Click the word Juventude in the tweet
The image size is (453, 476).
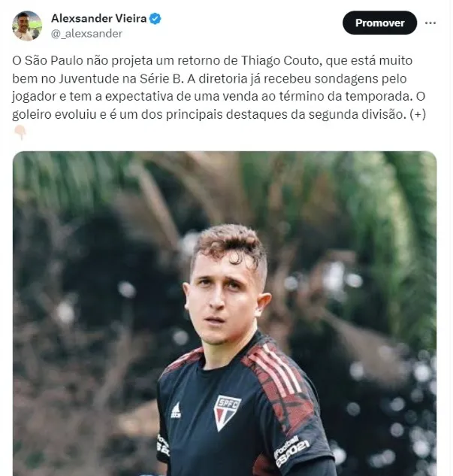pos(89,79)
